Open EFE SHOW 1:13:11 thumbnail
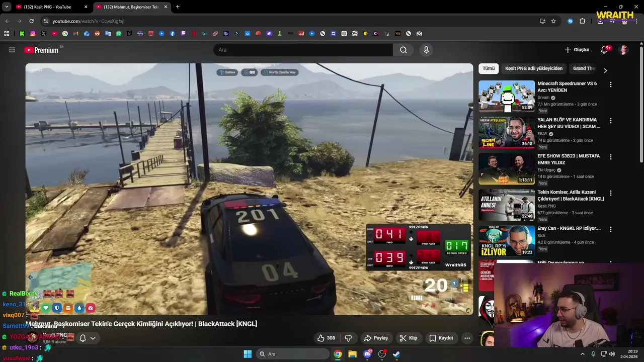This screenshot has width=644, height=362. click(507, 169)
